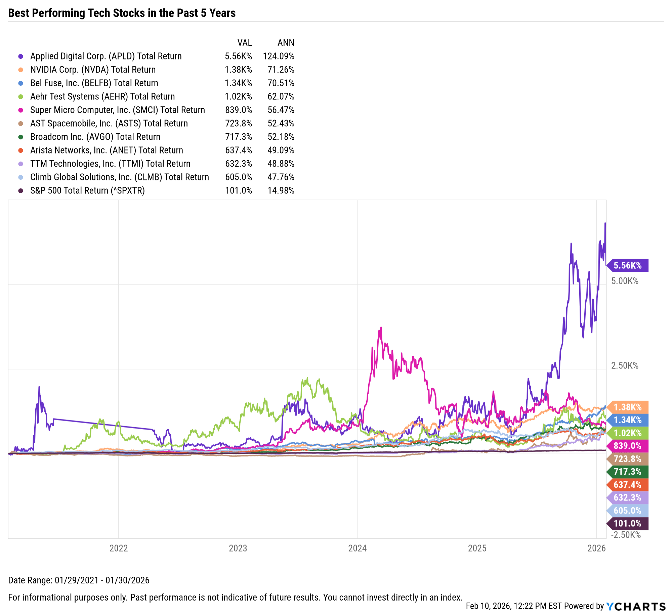Select the magenta Super Micro Computer legend dot
672x616 pixels.
tap(21, 110)
